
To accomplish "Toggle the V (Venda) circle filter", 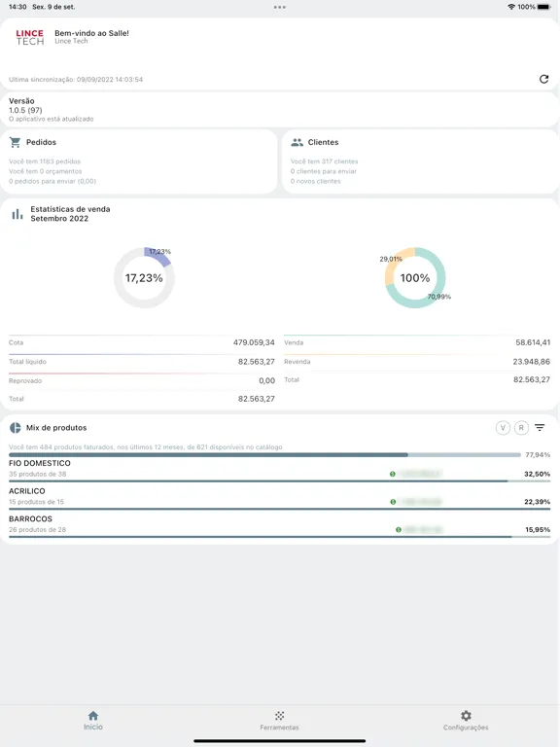I will pyautogui.click(x=503, y=427).
